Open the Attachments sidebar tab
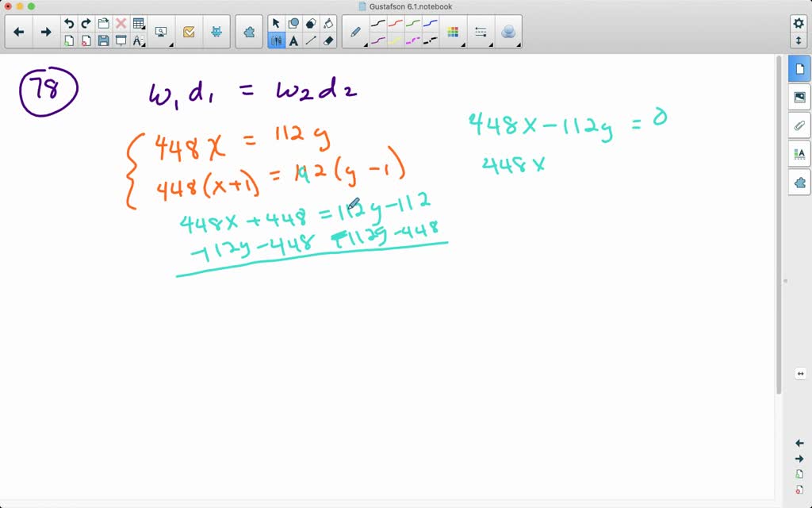This screenshot has height=508, width=812. point(799,125)
